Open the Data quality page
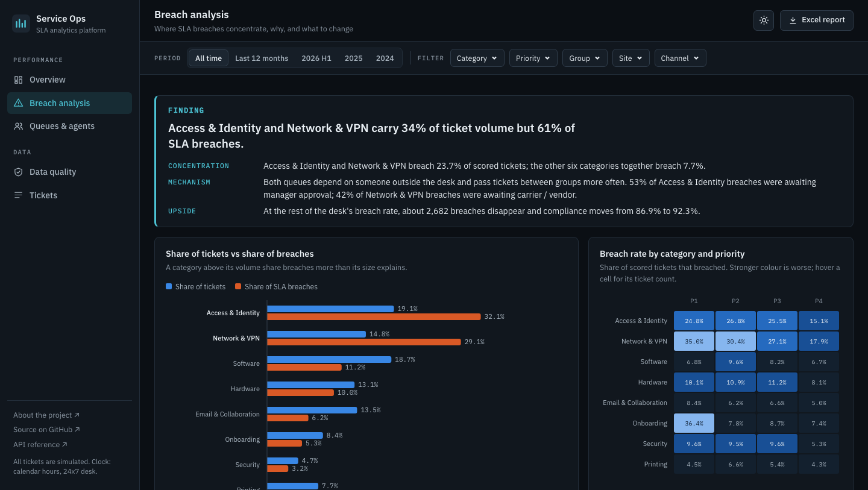Screen dimensions: 868x490 (x=69, y=172)
